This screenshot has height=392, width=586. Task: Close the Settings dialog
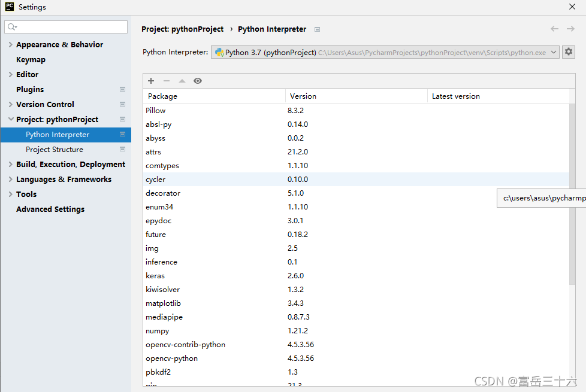click(x=572, y=7)
